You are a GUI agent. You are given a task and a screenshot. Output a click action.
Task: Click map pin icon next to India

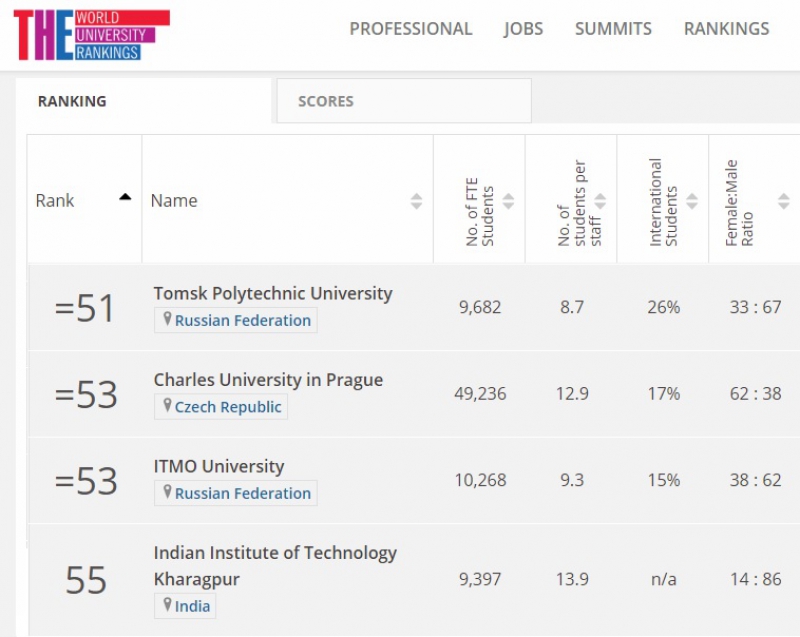[167, 605]
